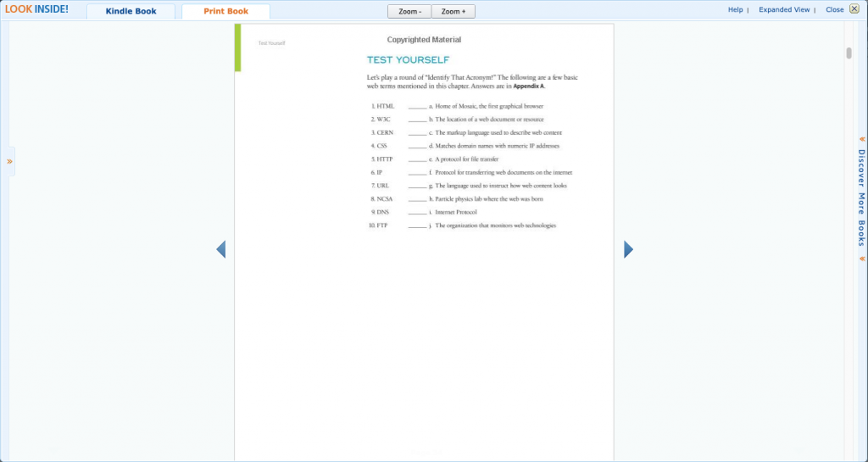The image size is (868, 462).
Task: Click orange arrow above Discover More Books
Action: 861,139
